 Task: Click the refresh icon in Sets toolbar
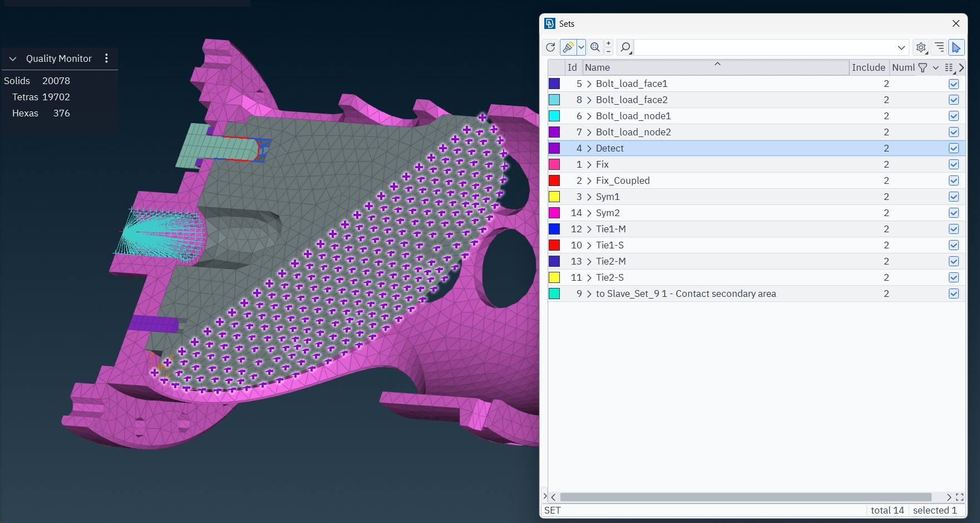click(x=550, y=47)
